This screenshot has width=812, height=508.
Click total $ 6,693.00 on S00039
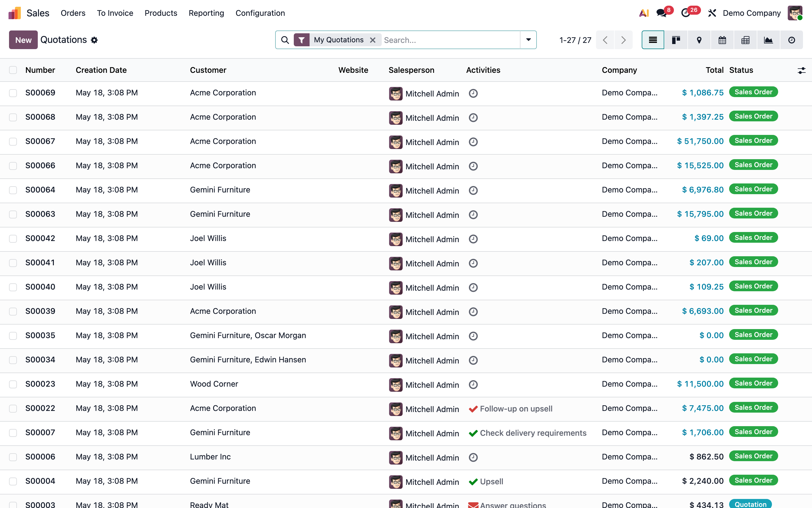pos(703,311)
